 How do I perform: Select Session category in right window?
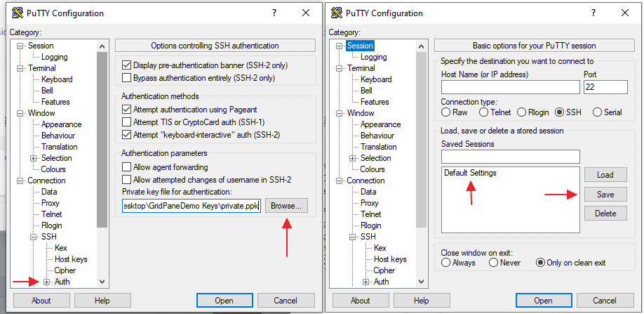tap(360, 46)
